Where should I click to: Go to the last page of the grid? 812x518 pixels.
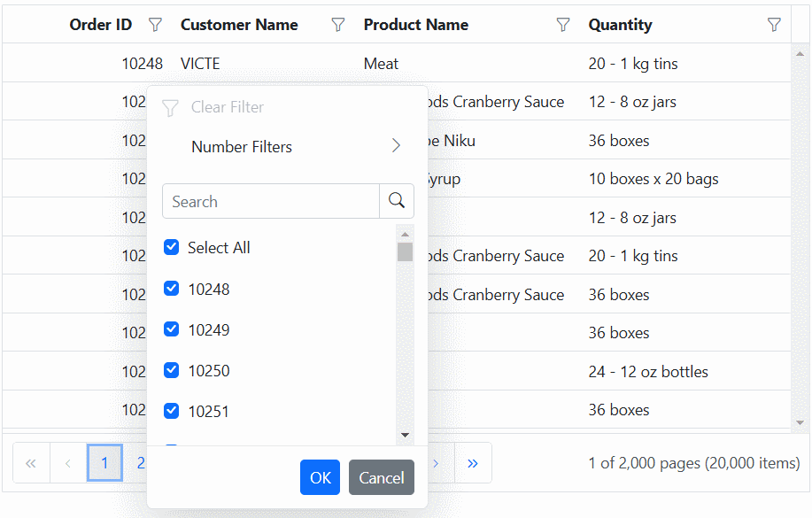coord(473,463)
